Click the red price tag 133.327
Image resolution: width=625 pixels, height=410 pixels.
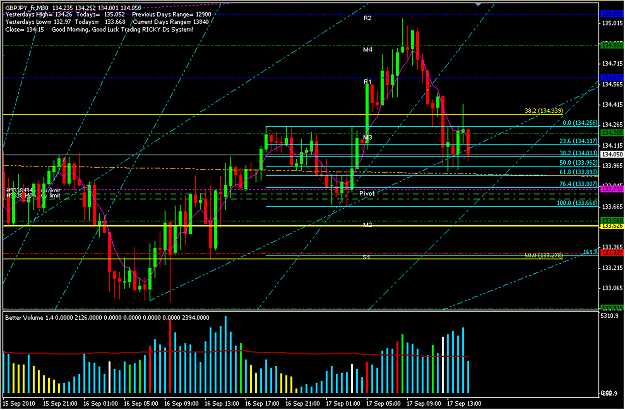point(612,253)
